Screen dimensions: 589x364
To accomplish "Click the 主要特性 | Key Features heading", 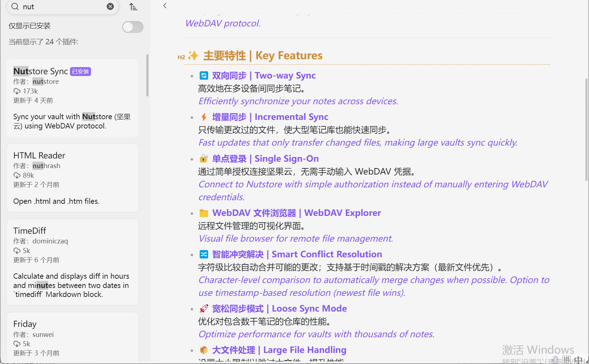I will (x=263, y=56).
